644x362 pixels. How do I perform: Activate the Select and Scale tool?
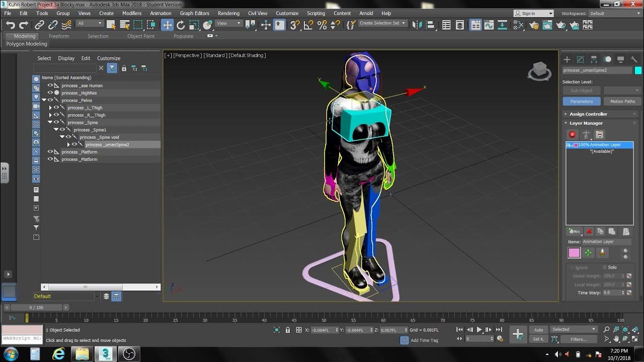[x=194, y=25]
